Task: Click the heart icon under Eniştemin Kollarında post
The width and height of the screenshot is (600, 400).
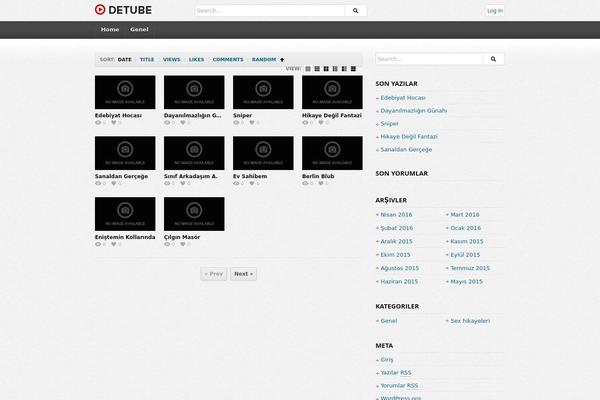Action: coord(114,244)
